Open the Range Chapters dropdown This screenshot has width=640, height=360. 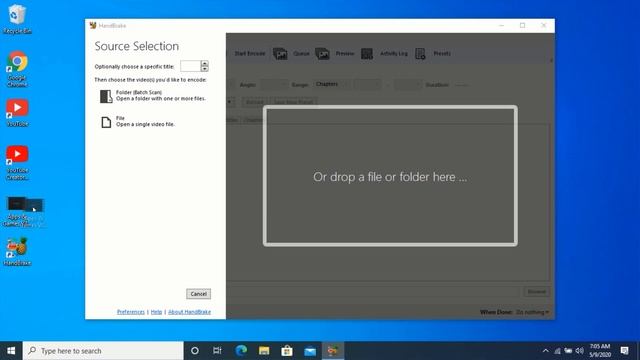pos(332,84)
